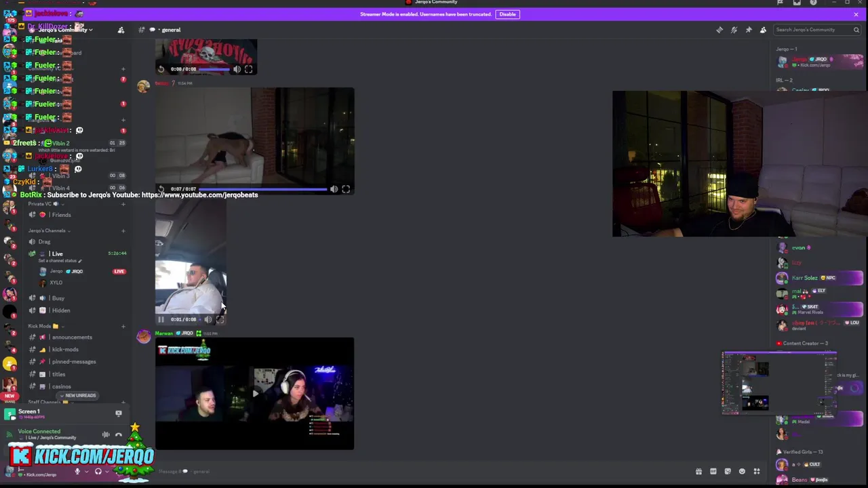
Task: Play the Kick.com/Jerqo stream clip video
Action: point(254,393)
